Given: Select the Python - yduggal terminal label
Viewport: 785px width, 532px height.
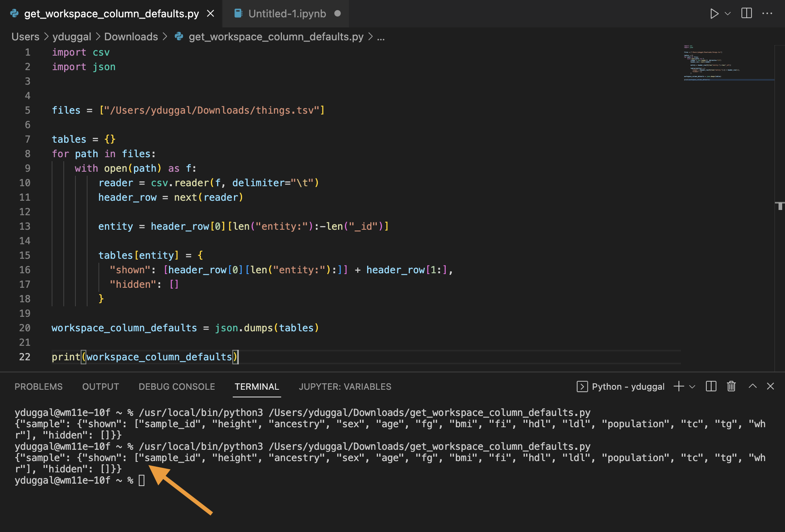Looking at the screenshot, I should (x=628, y=387).
